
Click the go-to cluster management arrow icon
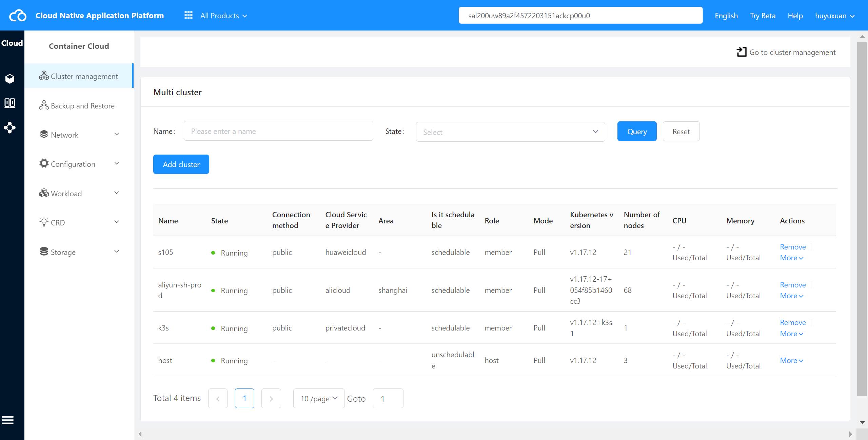742,52
